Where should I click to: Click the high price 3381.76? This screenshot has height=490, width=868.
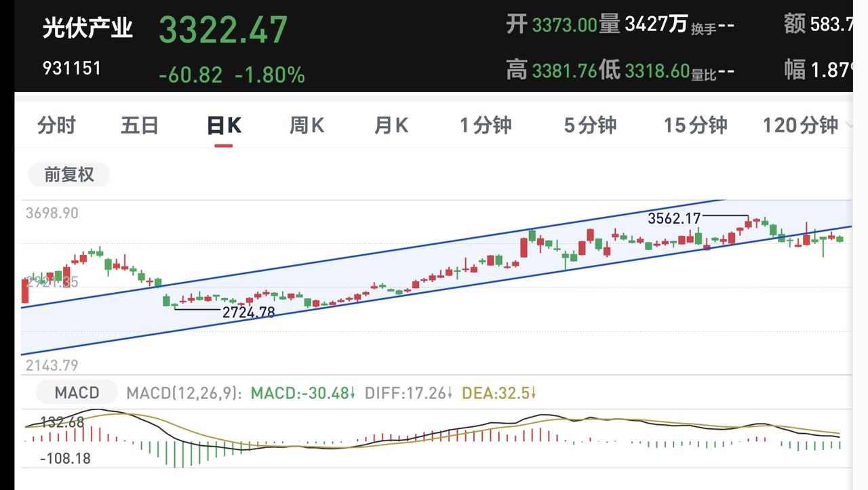pyautogui.click(x=564, y=70)
